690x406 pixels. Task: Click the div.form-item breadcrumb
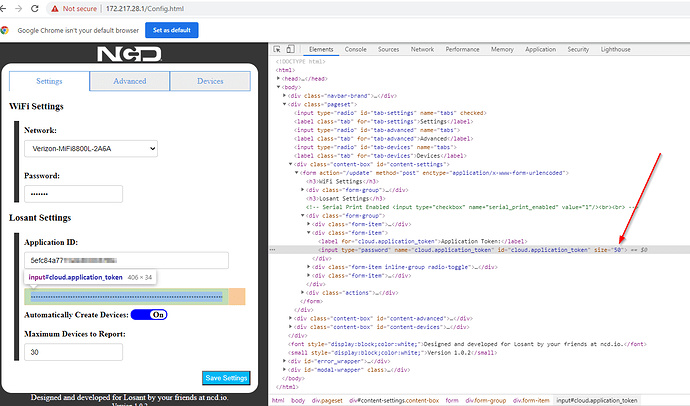tap(531, 400)
